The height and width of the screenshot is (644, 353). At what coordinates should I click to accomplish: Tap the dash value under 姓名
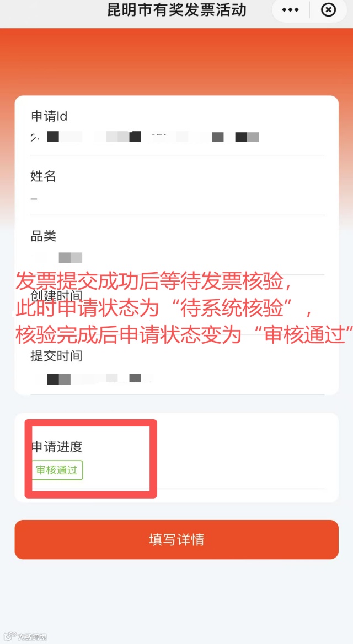tap(34, 199)
